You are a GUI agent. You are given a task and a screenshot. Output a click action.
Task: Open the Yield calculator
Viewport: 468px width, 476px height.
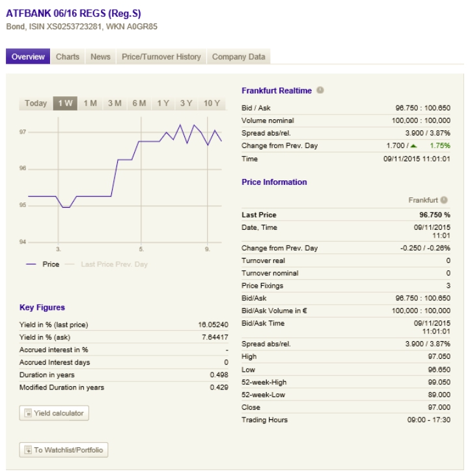tap(54, 413)
